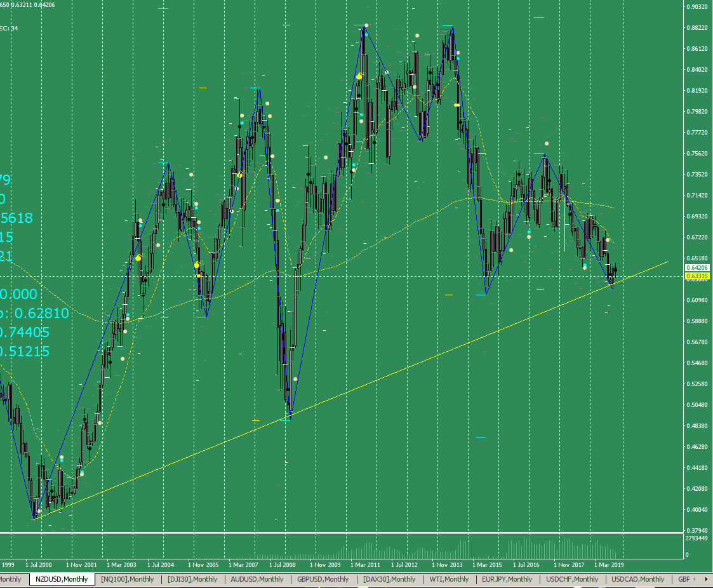Click the 0.75620 price axis label
Viewport: 713px width, 588px height.
point(697,153)
